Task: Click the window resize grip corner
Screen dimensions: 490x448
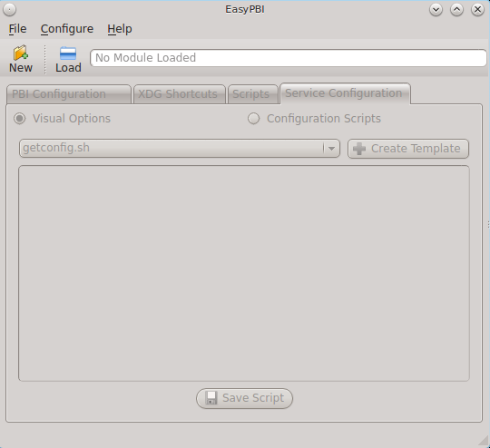Action: [x=484, y=441]
